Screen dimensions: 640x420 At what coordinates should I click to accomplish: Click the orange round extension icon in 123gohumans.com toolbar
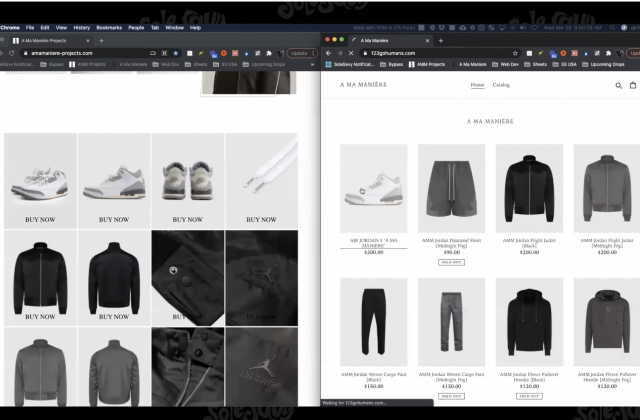click(x=563, y=53)
